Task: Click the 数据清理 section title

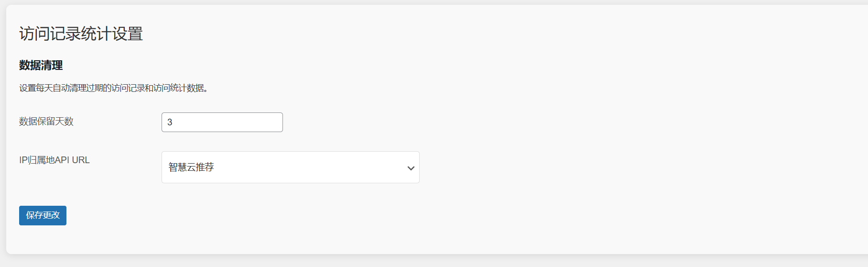Action: click(41, 66)
